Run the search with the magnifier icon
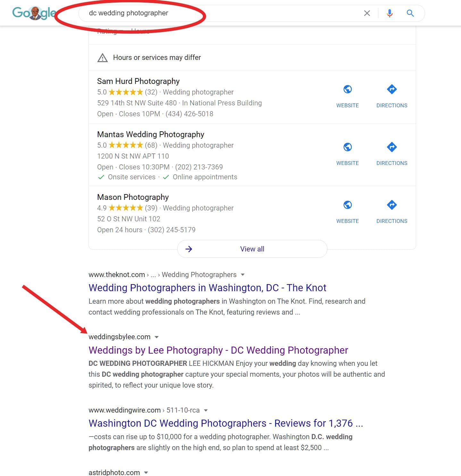 click(x=410, y=13)
